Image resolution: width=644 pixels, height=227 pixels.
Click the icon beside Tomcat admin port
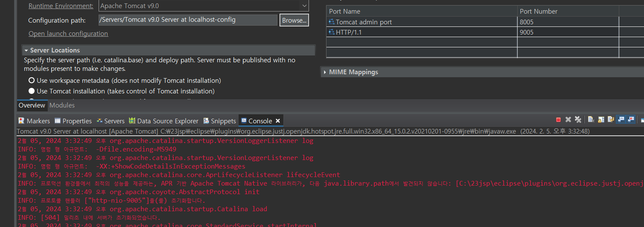click(x=332, y=22)
